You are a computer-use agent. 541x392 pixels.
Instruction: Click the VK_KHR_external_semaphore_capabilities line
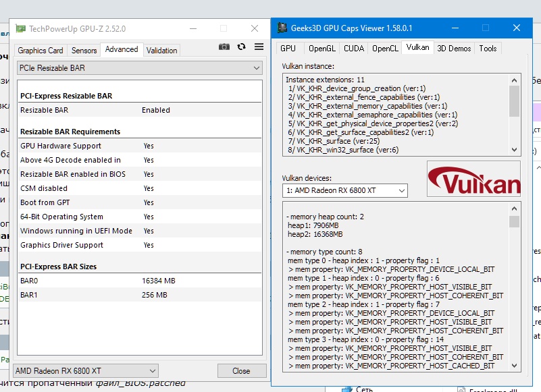point(373,115)
